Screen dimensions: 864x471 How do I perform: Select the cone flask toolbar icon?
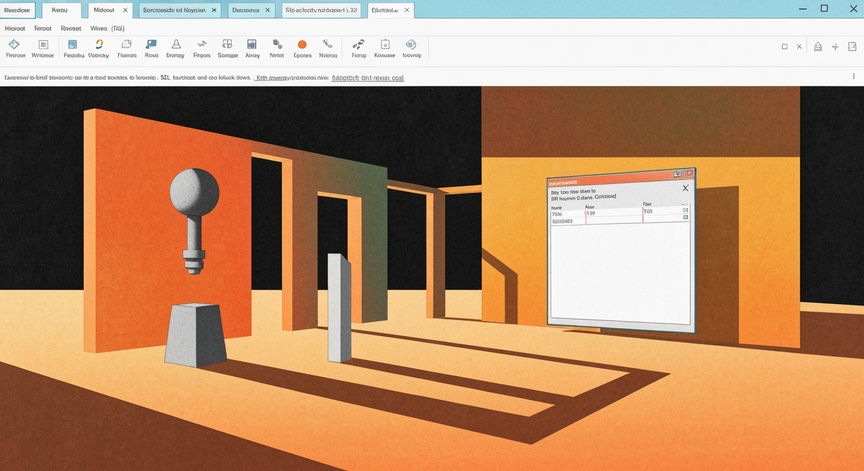coord(176,45)
